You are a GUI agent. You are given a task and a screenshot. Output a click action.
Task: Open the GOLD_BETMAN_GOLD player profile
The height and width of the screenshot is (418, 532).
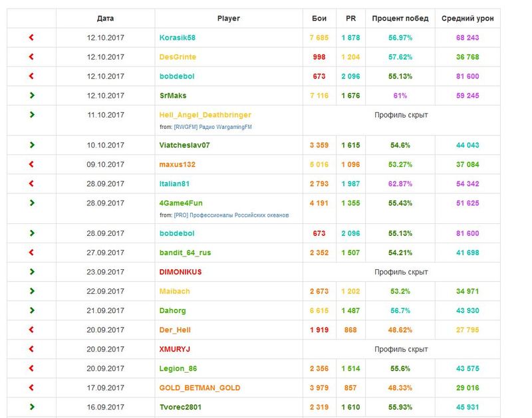point(199,387)
